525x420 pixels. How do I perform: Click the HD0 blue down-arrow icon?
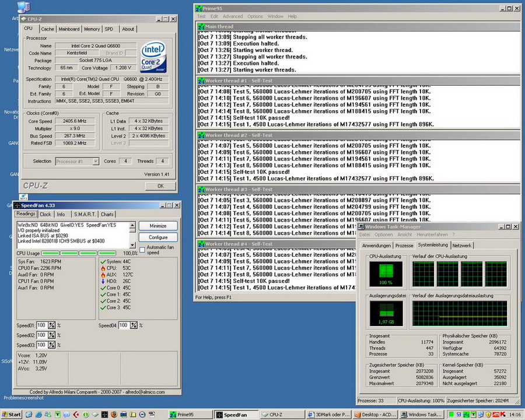click(103, 281)
